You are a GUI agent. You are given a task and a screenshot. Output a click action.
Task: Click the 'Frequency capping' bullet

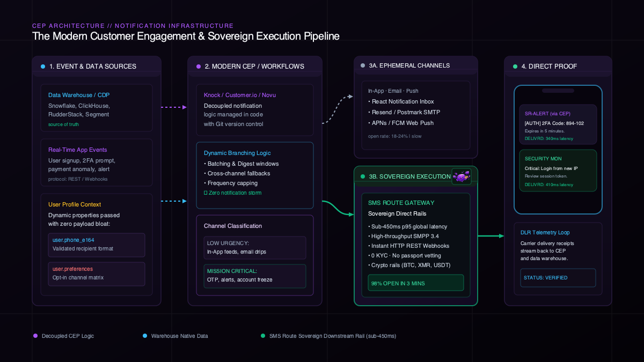tap(230, 183)
